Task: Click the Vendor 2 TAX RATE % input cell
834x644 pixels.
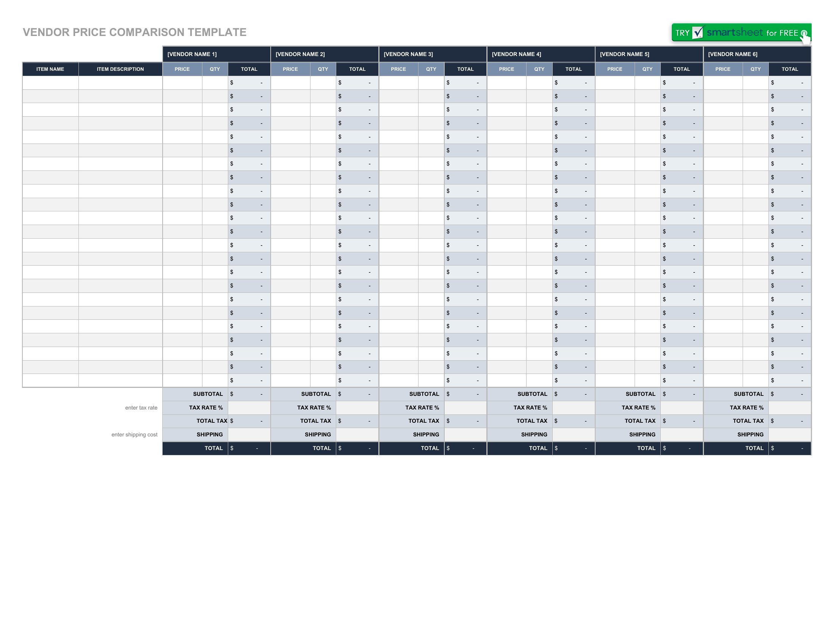Action: [x=357, y=408]
